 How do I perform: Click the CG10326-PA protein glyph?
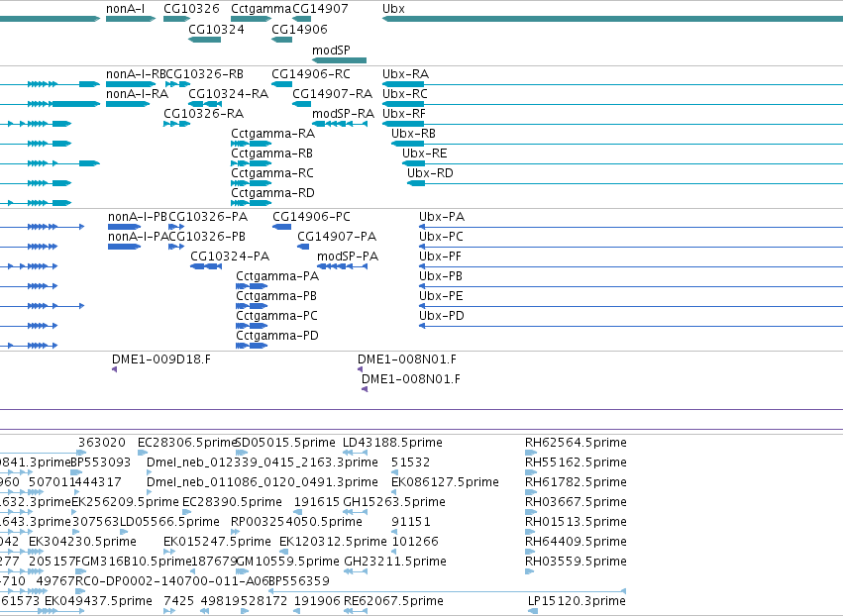176,227
